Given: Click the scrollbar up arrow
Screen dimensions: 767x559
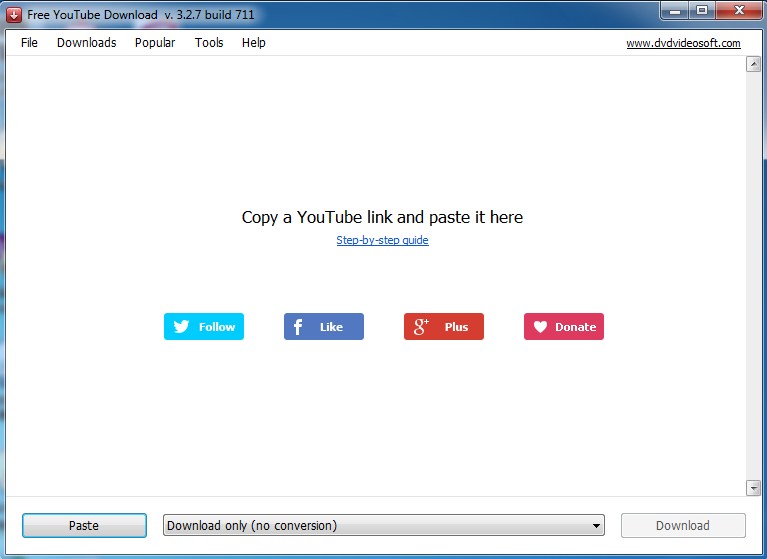Looking at the screenshot, I should (x=753, y=64).
